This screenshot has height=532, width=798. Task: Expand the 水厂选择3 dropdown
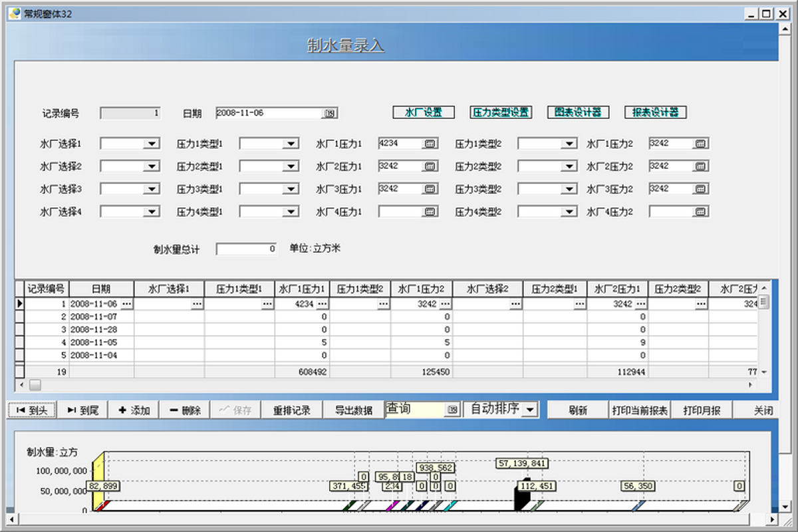pyautogui.click(x=152, y=189)
